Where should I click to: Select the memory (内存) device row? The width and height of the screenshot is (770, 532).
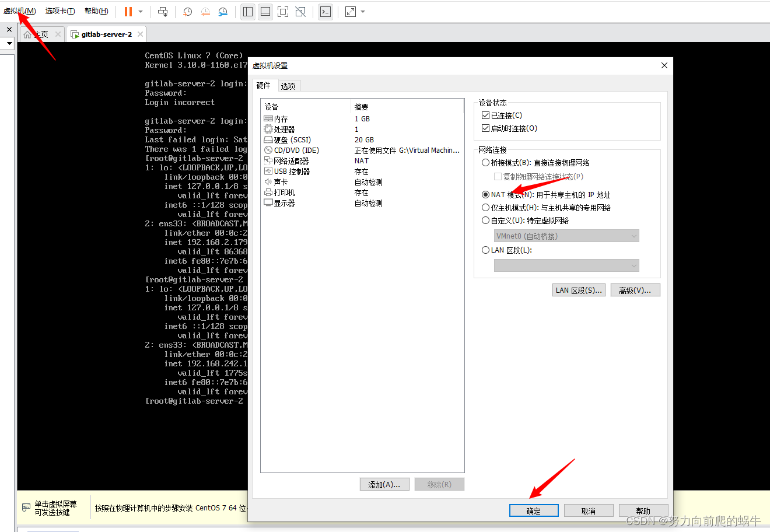click(362, 119)
